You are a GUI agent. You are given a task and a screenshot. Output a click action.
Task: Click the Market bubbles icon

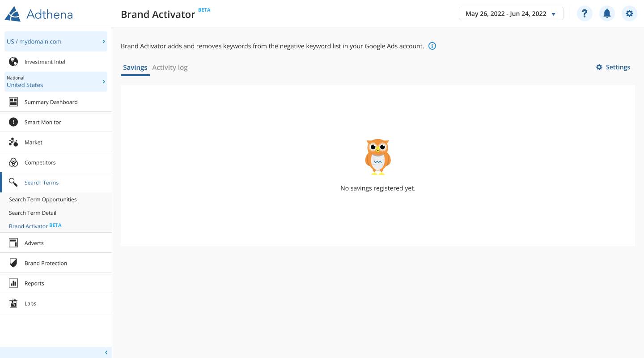pos(13,142)
